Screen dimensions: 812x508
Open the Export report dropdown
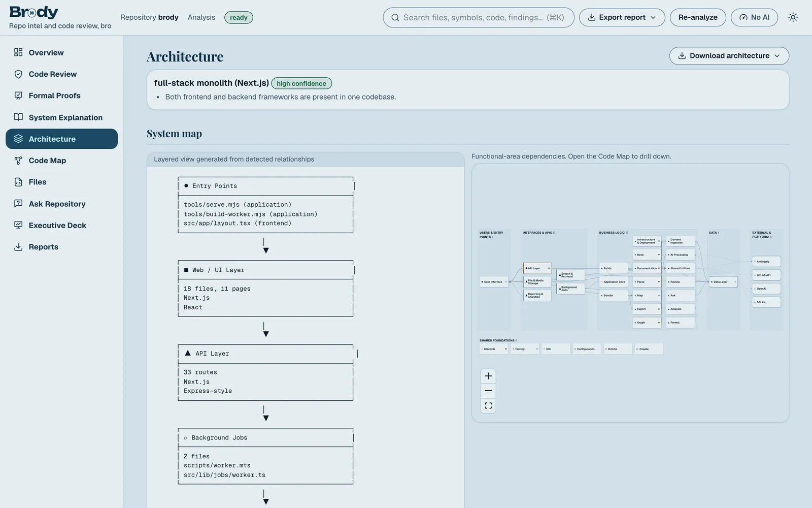point(622,17)
